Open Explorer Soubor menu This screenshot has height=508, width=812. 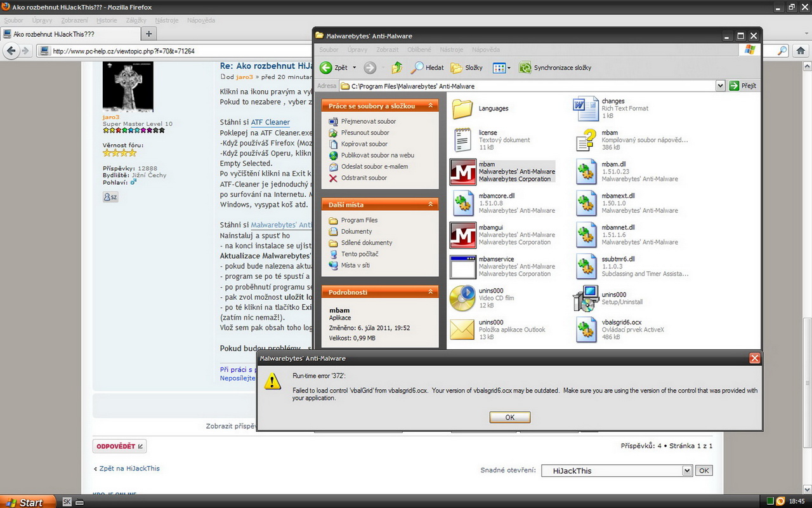329,50
